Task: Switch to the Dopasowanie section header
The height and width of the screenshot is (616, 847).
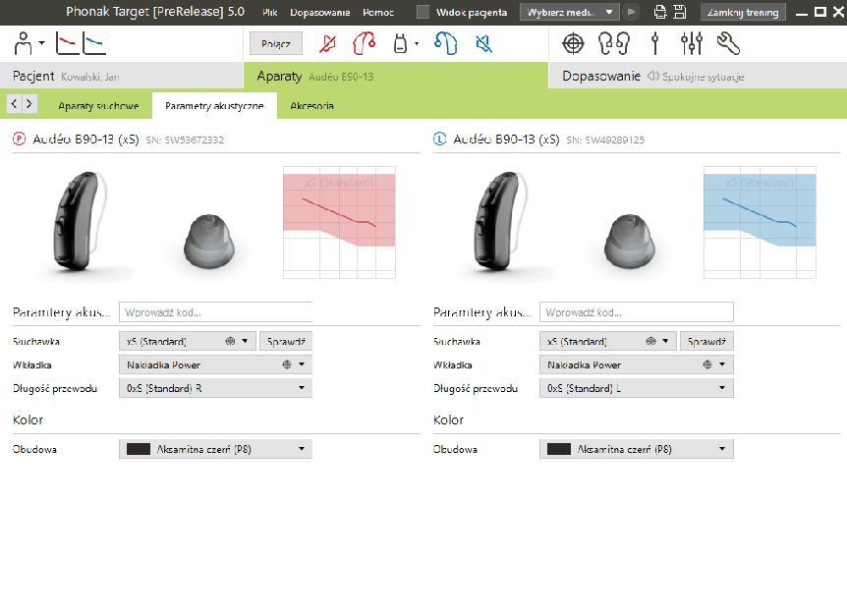Action: [698, 76]
